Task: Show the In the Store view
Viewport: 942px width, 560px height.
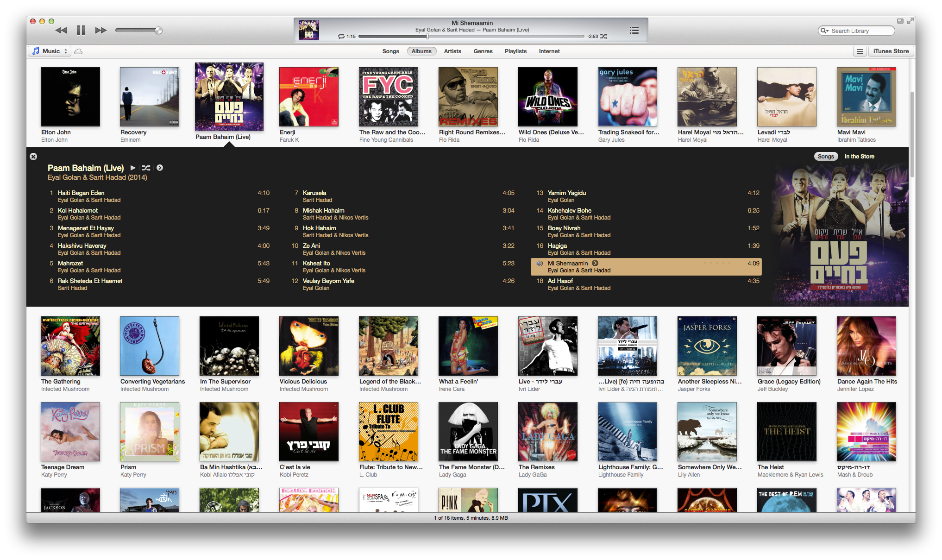Action: point(859,157)
